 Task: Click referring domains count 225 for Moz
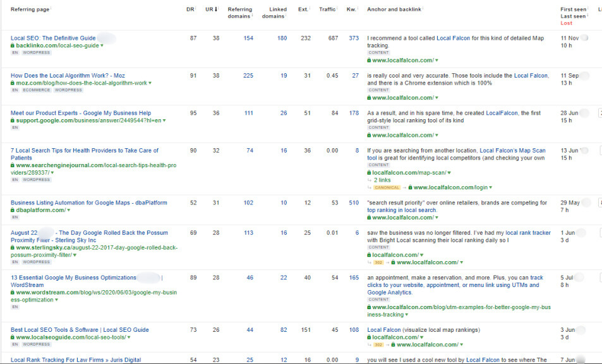pos(248,76)
